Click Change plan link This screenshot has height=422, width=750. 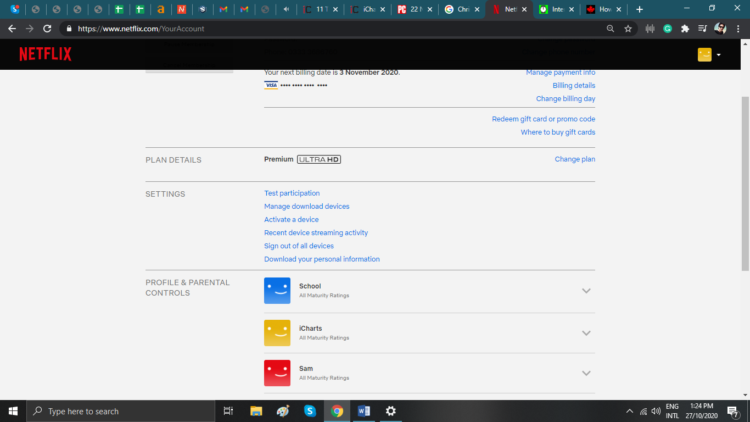pyautogui.click(x=574, y=159)
